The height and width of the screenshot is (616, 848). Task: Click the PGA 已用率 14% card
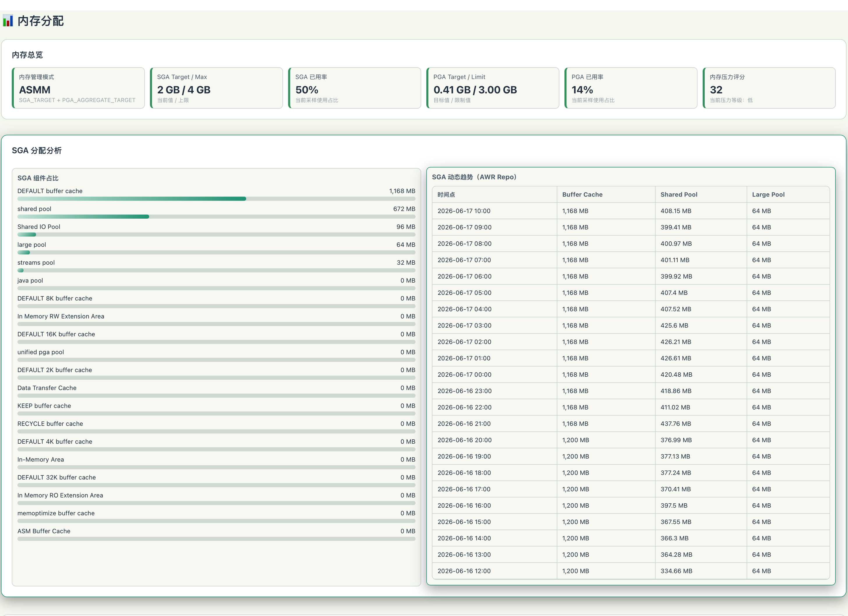[x=631, y=88]
